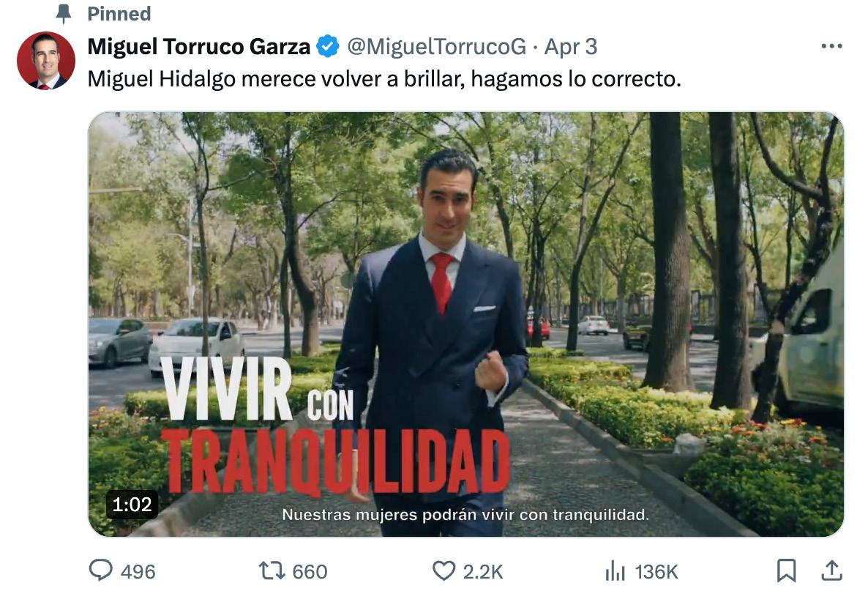The width and height of the screenshot is (868, 602).
Task: Open the three-dot more options menu
Action: point(831,47)
